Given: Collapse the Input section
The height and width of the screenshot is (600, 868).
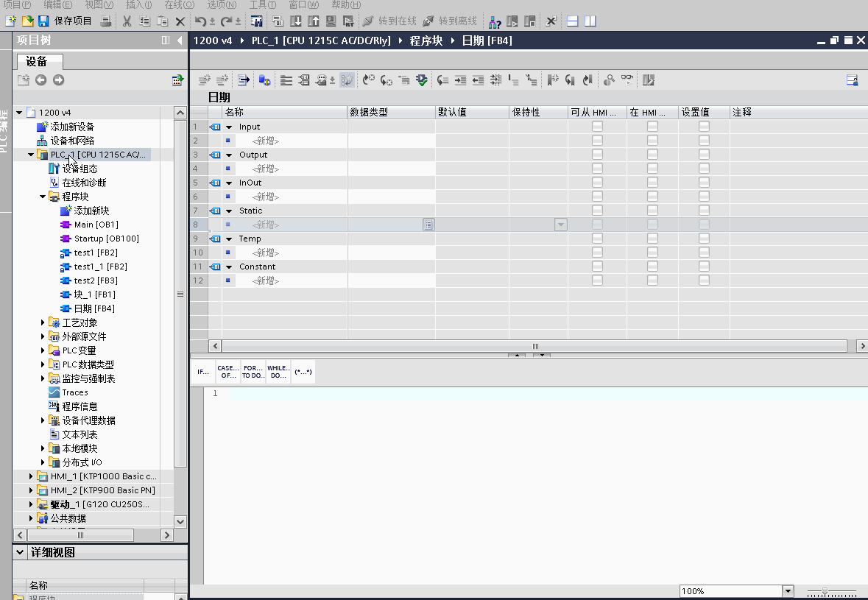Looking at the screenshot, I should (x=229, y=127).
